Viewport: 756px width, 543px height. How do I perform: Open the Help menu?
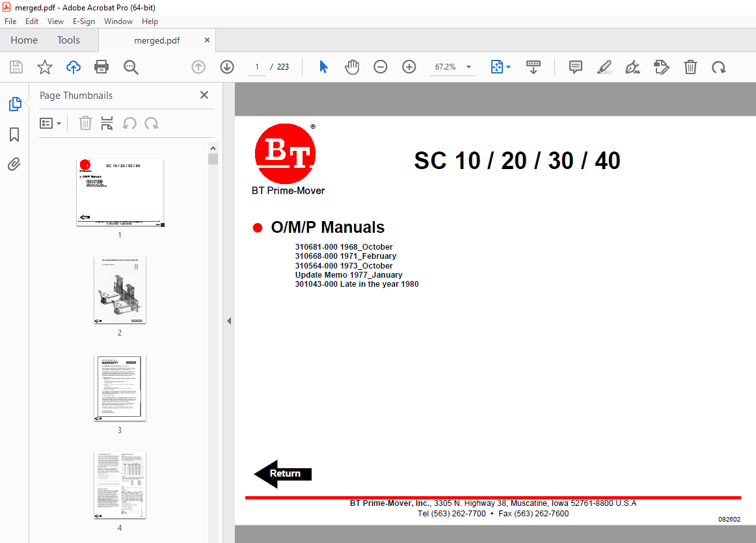[150, 21]
